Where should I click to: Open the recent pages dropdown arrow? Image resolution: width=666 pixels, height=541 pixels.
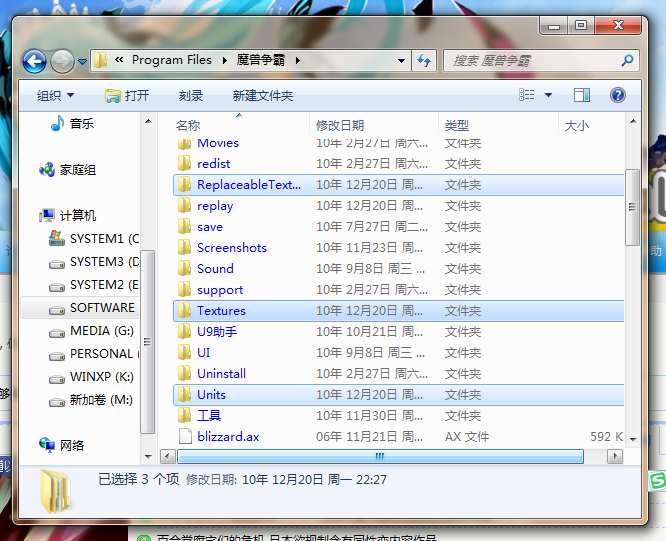[x=82, y=62]
